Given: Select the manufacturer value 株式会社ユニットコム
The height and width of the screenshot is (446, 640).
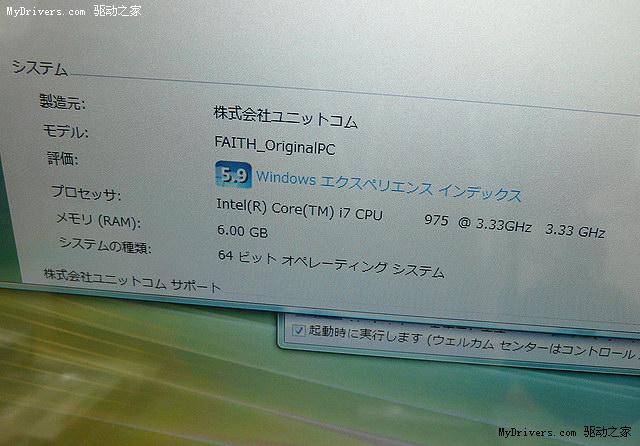Looking at the screenshot, I should tap(285, 117).
